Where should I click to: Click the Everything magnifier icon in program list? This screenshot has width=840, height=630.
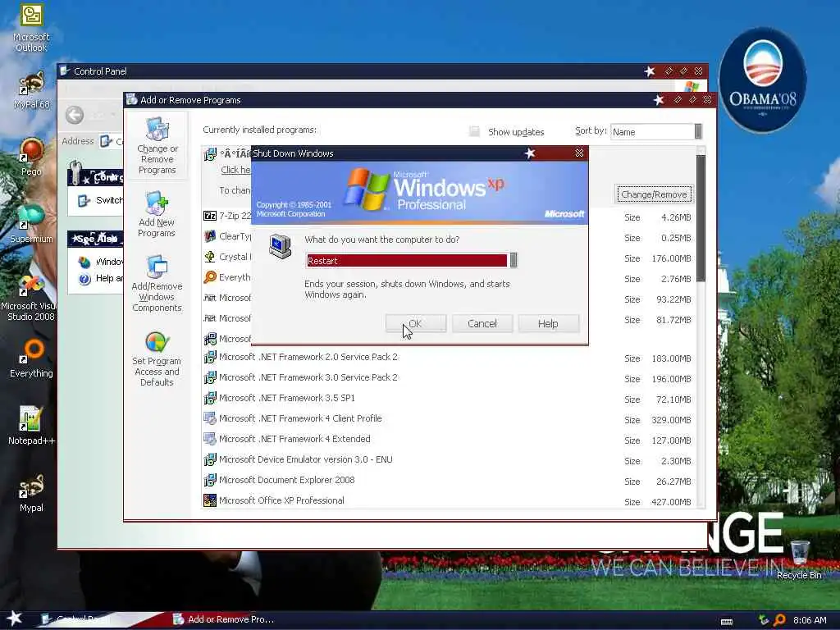pos(210,277)
